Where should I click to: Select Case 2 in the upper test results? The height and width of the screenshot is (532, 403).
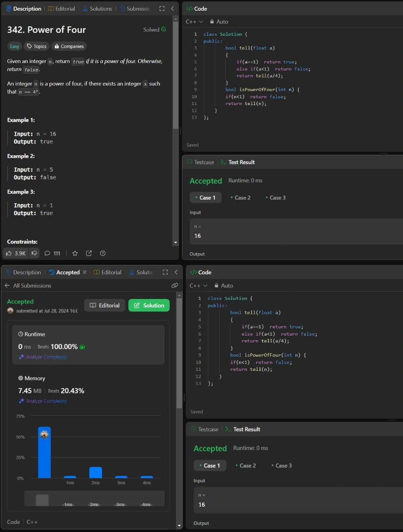coord(241,197)
